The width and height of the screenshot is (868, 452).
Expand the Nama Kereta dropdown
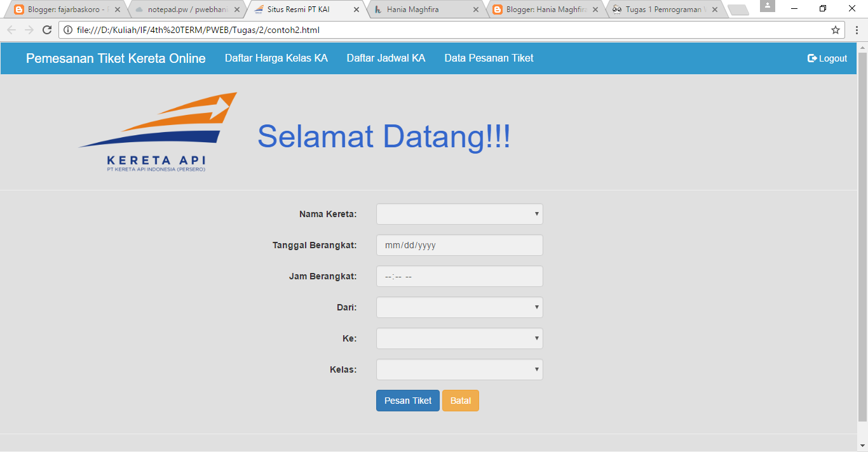click(459, 214)
